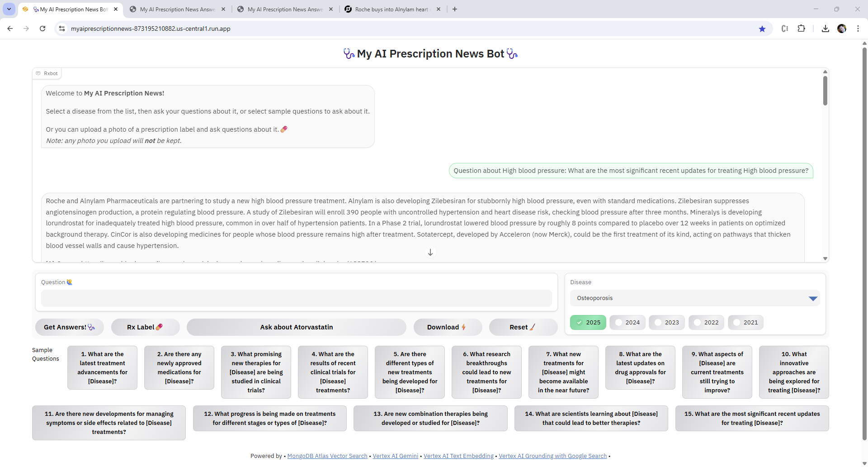The image size is (868, 467).
Task: Toggle the 2024 year checkbox
Action: click(627, 323)
